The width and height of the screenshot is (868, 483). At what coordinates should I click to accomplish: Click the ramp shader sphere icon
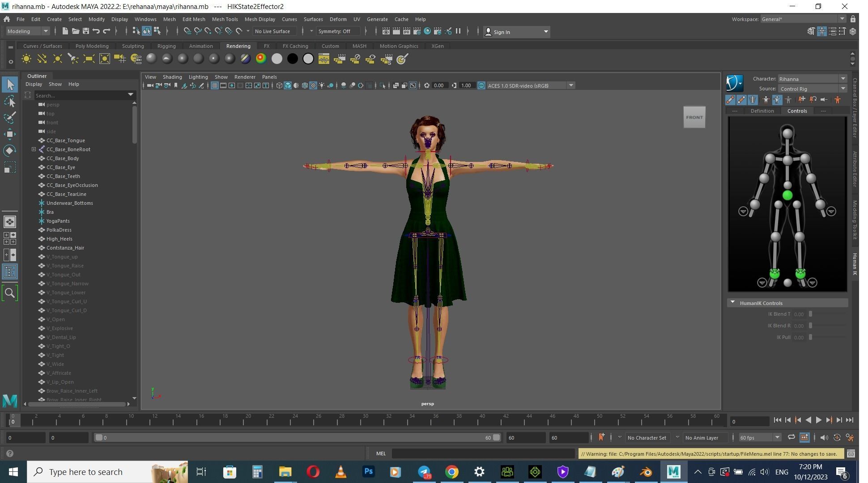(x=261, y=59)
